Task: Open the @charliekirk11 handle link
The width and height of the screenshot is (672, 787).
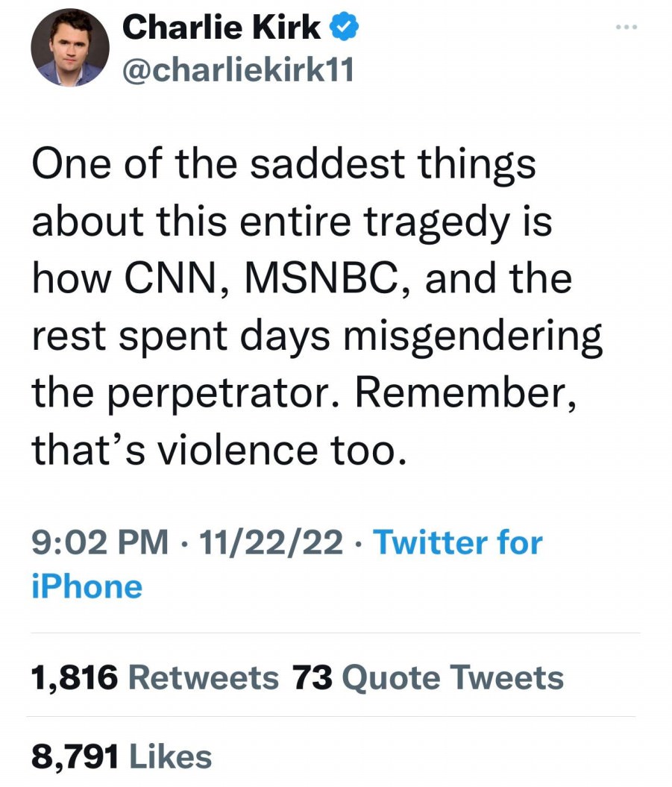Action: coord(237,71)
